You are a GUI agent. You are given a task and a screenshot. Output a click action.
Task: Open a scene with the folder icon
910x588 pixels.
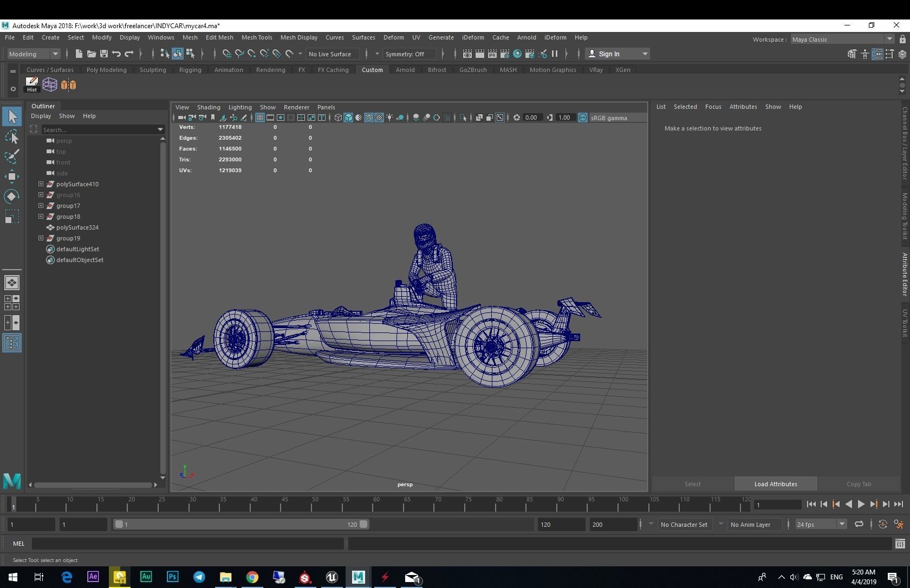tap(91, 54)
